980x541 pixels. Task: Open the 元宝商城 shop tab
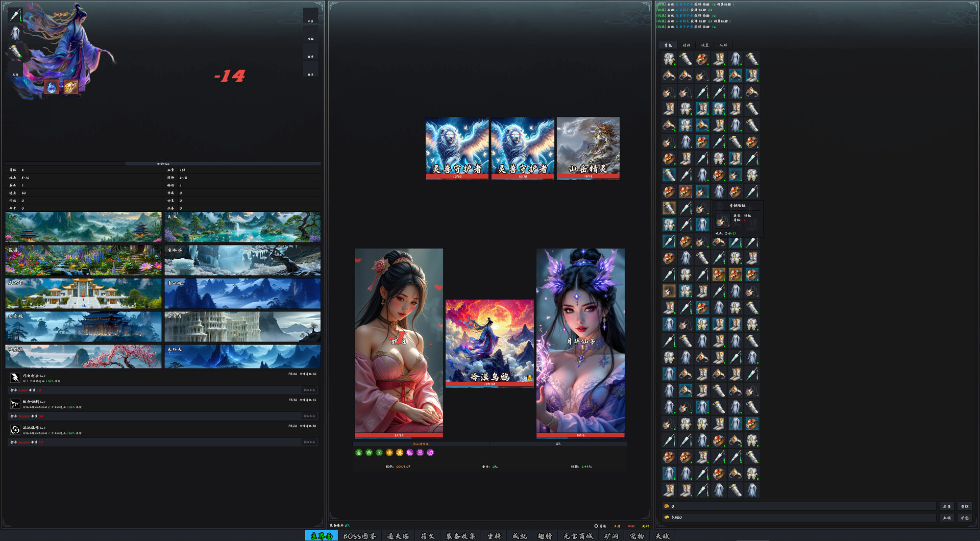[x=578, y=536]
